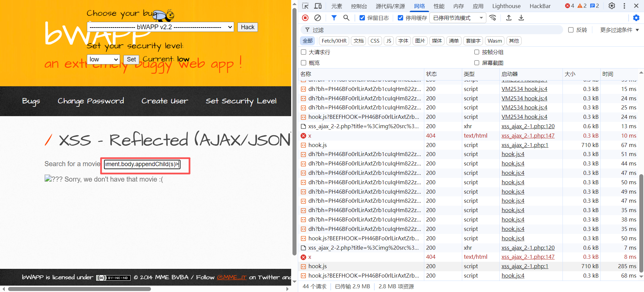Select the 图片 filter chip
This screenshot has height=292, width=644.
pos(420,41)
